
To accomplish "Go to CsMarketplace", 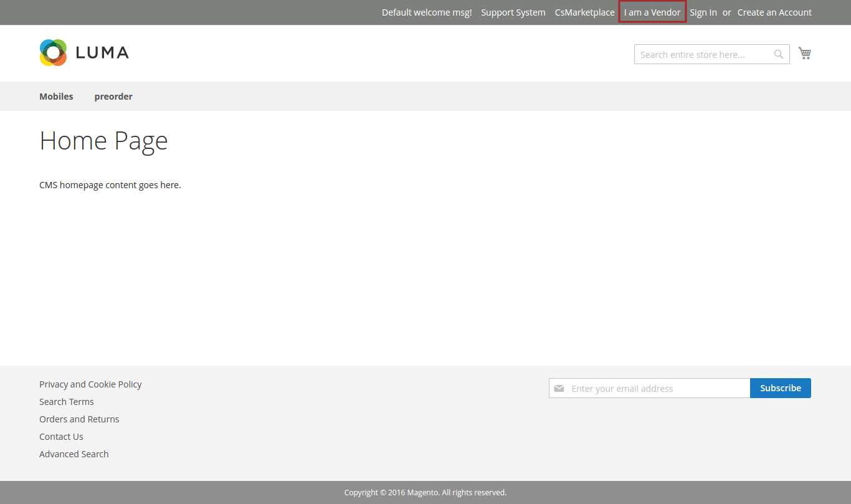I will (584, 12).
